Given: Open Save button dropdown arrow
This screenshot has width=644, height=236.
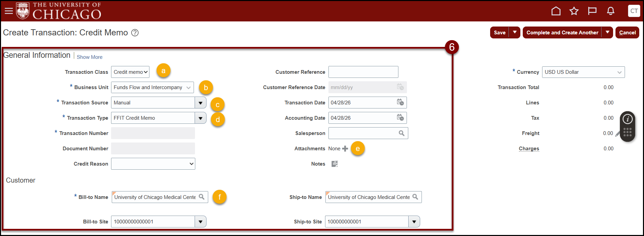Looking at the screenshot, I should (x=515, y=33).
